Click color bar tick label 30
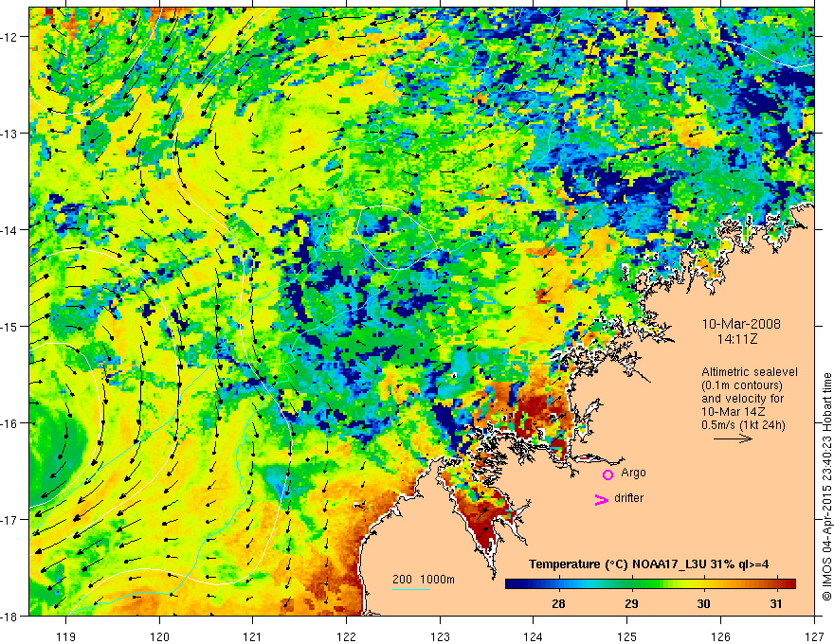Viewport: 834px width, 644px height. [703, 603]
